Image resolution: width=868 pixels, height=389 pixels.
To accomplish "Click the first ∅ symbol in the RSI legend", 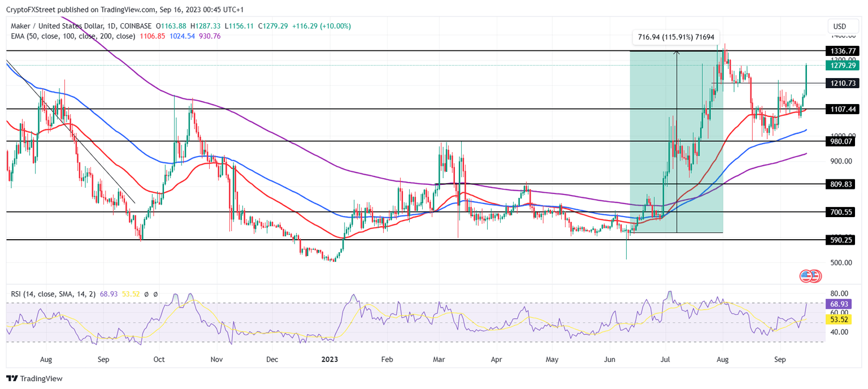I will [x=146, y=294].
